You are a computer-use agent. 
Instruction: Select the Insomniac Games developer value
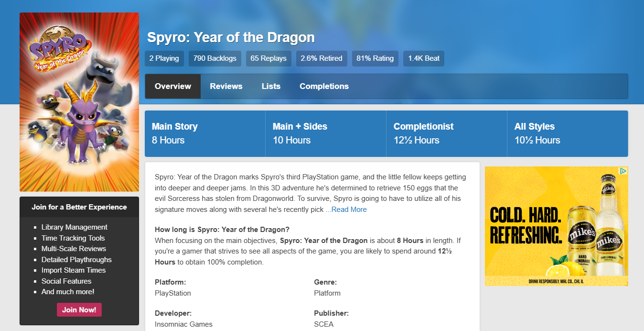click(x=183, y=324)
